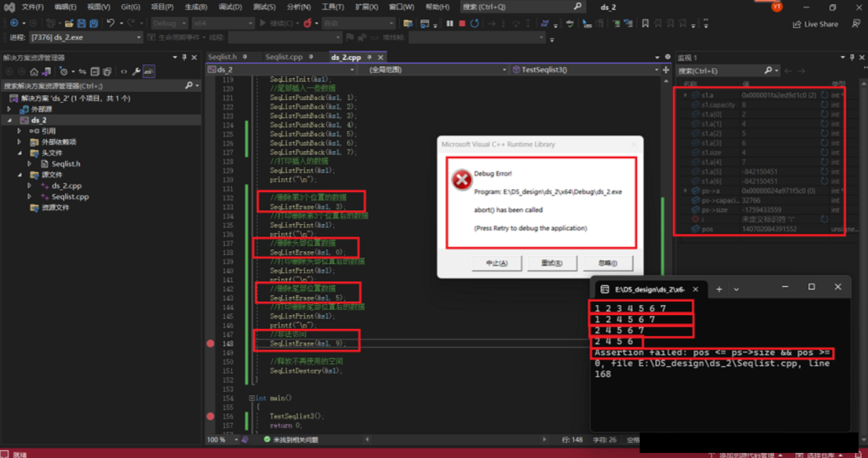
Task: Open the process [7376] ds_2.exe dropdown
Action: (x=87, y=37)
